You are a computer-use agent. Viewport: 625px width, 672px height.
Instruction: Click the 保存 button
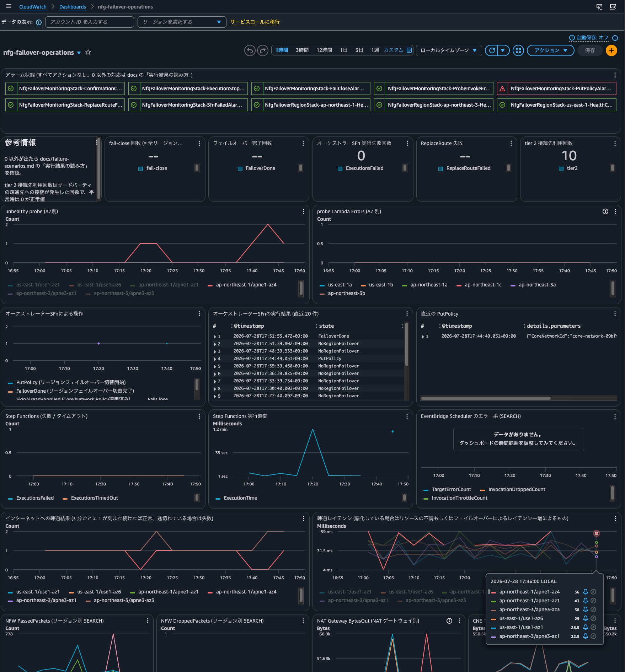point(590,50)
